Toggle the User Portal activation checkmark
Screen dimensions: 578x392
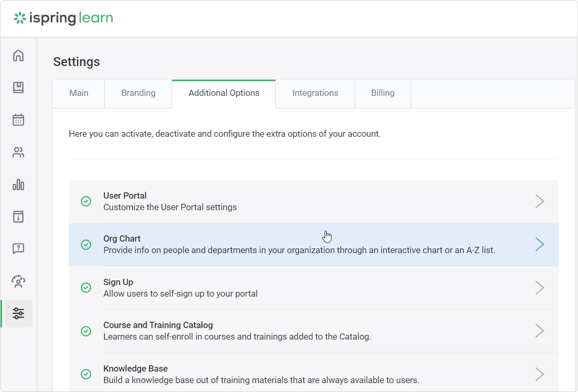(x=86, y=201)
